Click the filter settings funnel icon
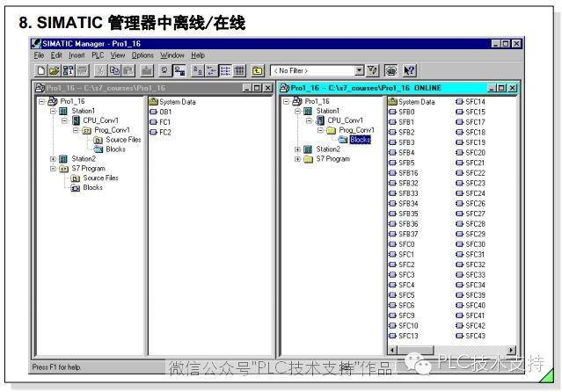 373,70
